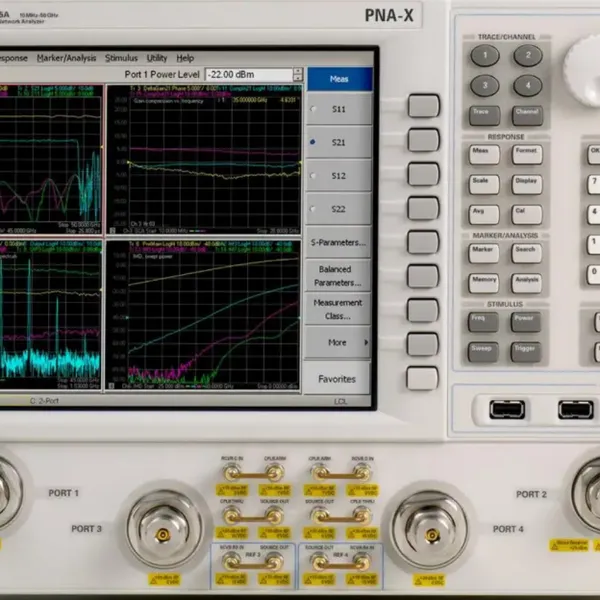Click the LCL status bar indicator
The width and height of the screenshot is (600, 600).
coord(340,401)
